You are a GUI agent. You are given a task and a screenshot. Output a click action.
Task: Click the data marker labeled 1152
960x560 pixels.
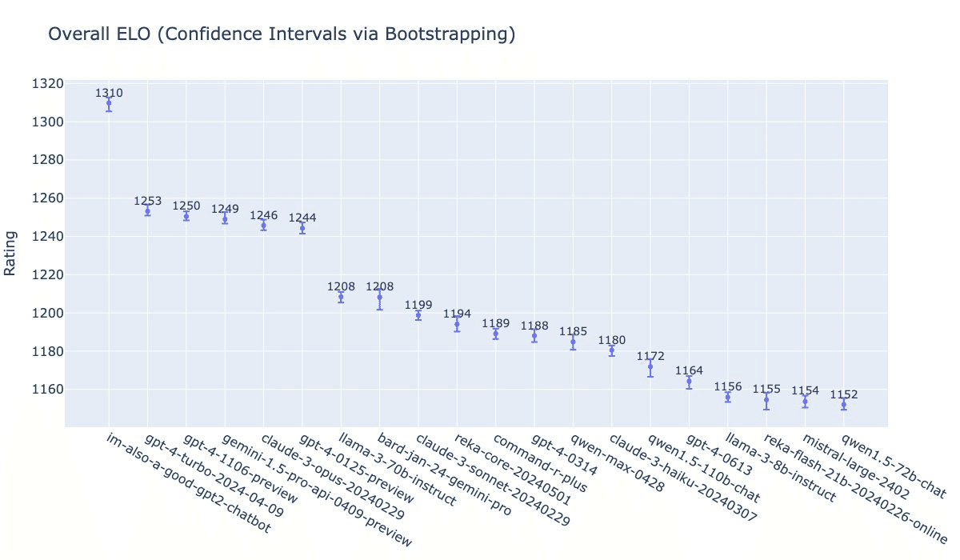coord(843,405)
